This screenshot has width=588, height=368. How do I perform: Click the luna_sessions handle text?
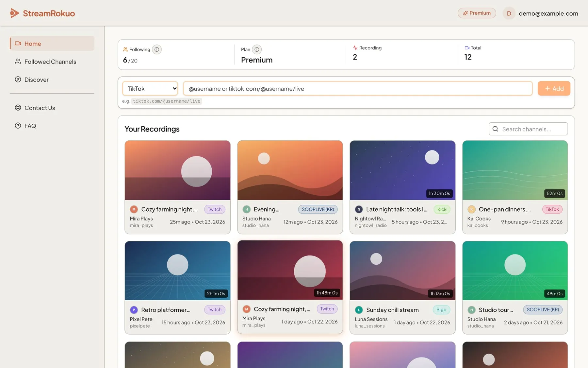tap(369, 326)
